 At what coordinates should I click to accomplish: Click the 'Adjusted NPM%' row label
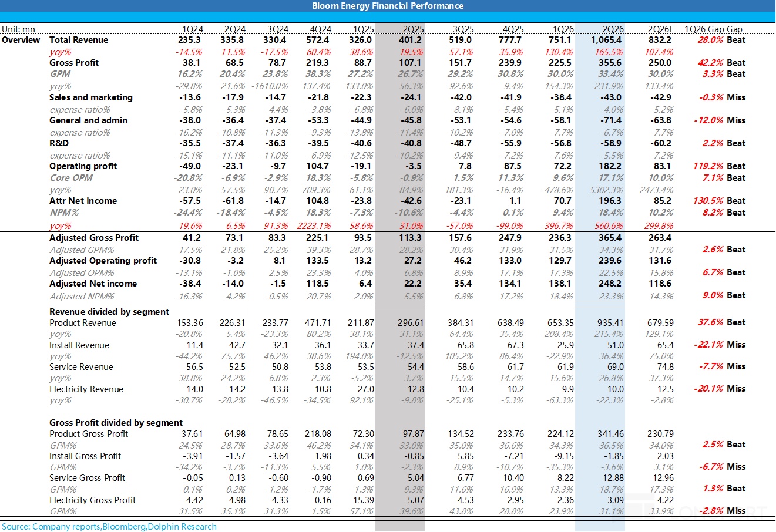(x=82, y=297)
